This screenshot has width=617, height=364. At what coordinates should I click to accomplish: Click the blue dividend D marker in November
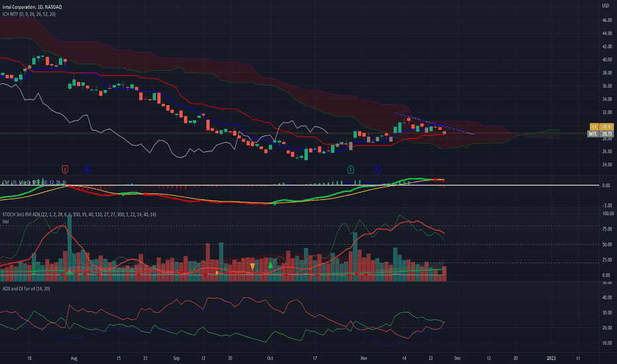(x=377, y=169)
